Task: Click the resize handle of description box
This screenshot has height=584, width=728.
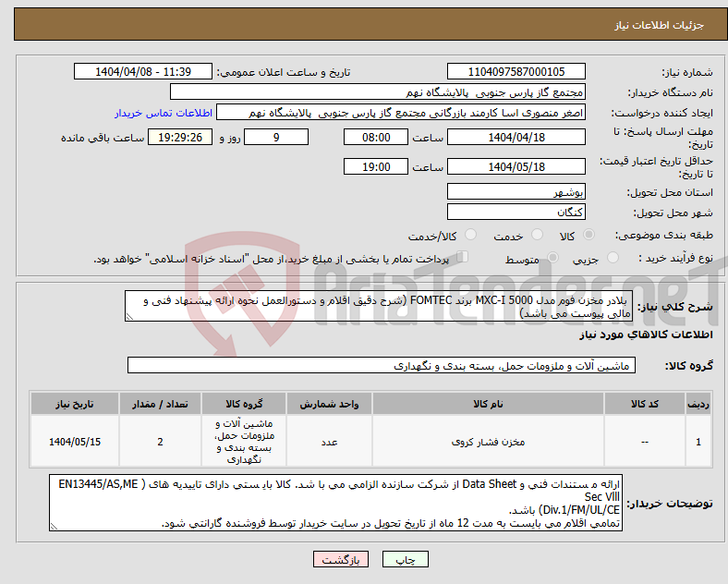Action: click(129, 317)
